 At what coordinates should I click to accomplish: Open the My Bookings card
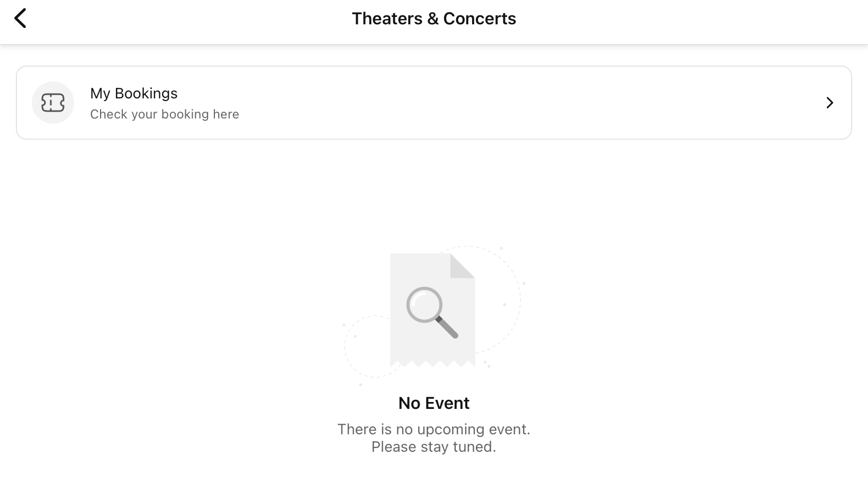(x=434, y=103)
